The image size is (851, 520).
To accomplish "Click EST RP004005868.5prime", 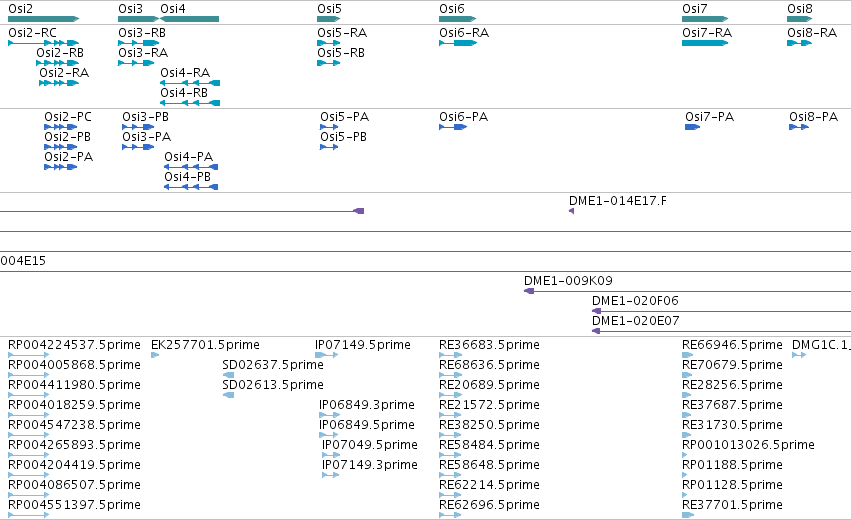I will 74,365.
